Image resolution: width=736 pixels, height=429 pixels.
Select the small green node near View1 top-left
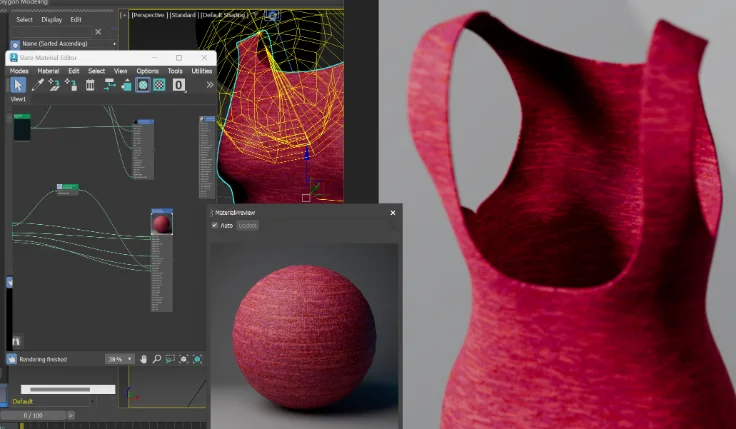(22, 127)
